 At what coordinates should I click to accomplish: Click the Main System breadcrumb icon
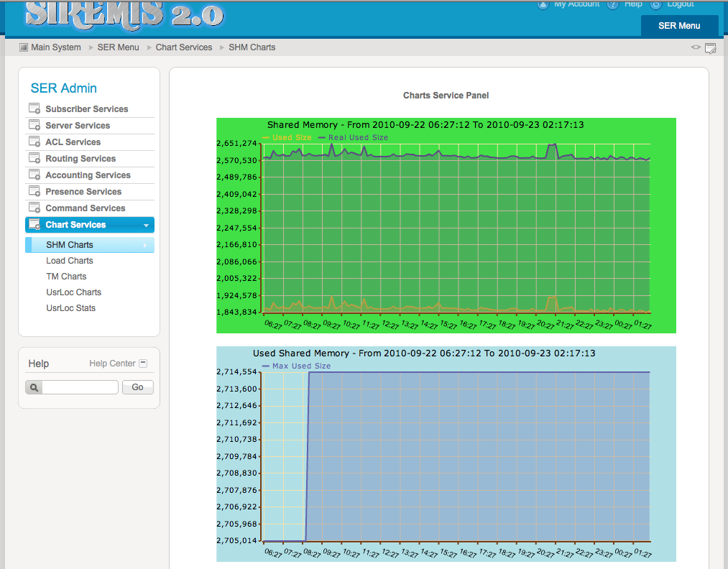(x=23, y=47)
